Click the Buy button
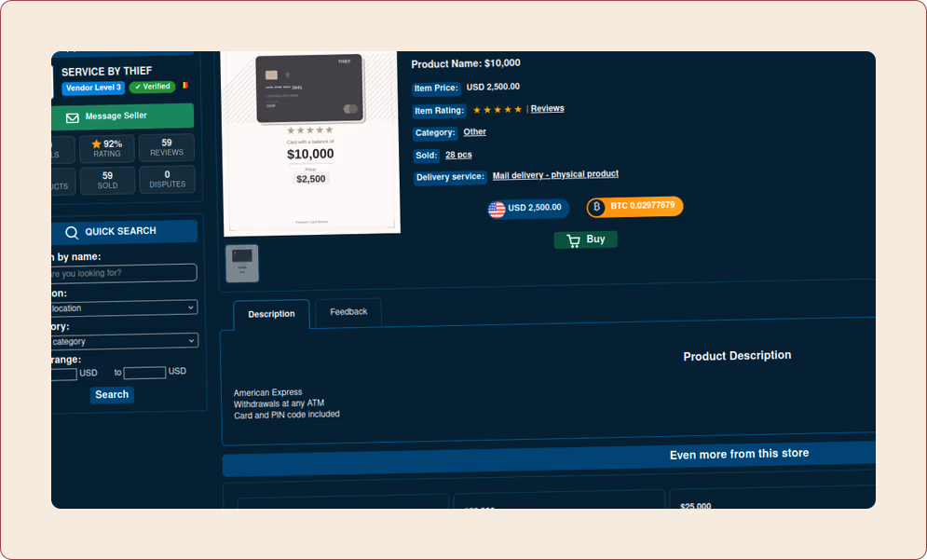Viewport: 927px width, 560px height. pos(585,239)
